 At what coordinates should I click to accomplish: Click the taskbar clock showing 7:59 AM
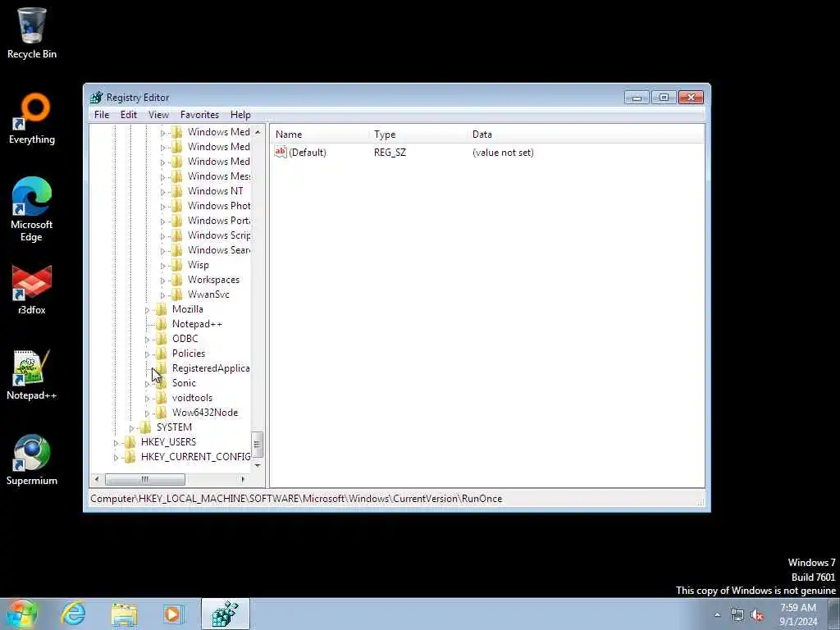[x=798, y=614]
